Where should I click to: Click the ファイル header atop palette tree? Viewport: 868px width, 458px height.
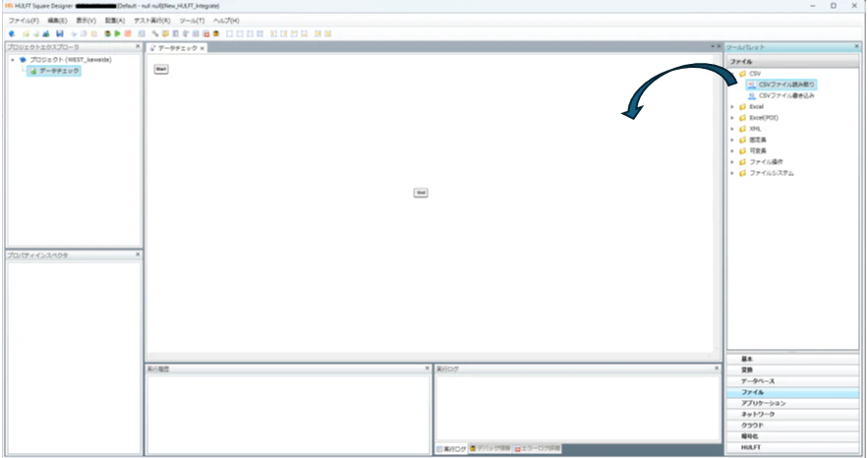coord(792,62)
